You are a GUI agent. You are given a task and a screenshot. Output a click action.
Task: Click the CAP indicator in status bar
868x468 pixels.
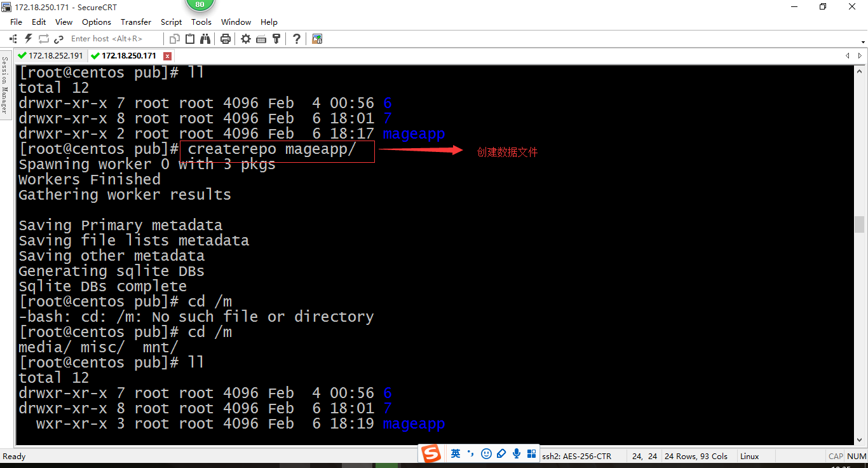836,457
